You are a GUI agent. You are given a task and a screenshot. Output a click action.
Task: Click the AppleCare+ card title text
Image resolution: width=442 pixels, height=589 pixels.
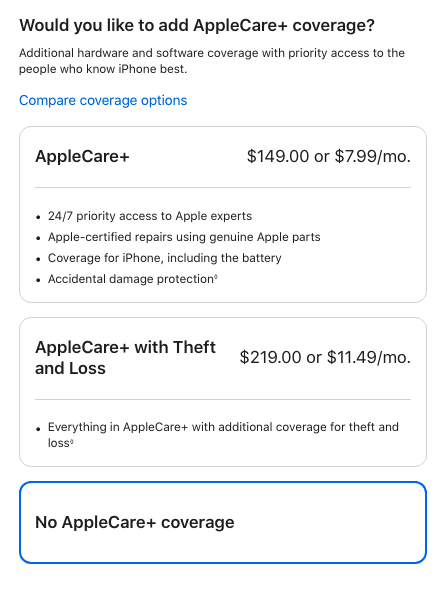(82, 156)
